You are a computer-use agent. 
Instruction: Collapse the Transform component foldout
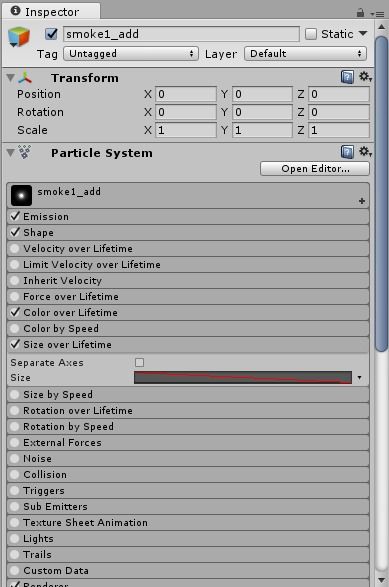click(10, 77)
